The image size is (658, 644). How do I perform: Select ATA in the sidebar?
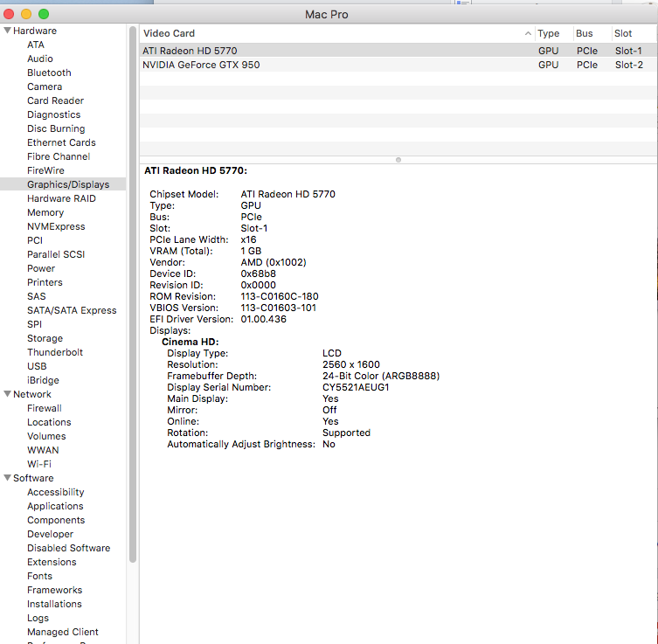36,45
